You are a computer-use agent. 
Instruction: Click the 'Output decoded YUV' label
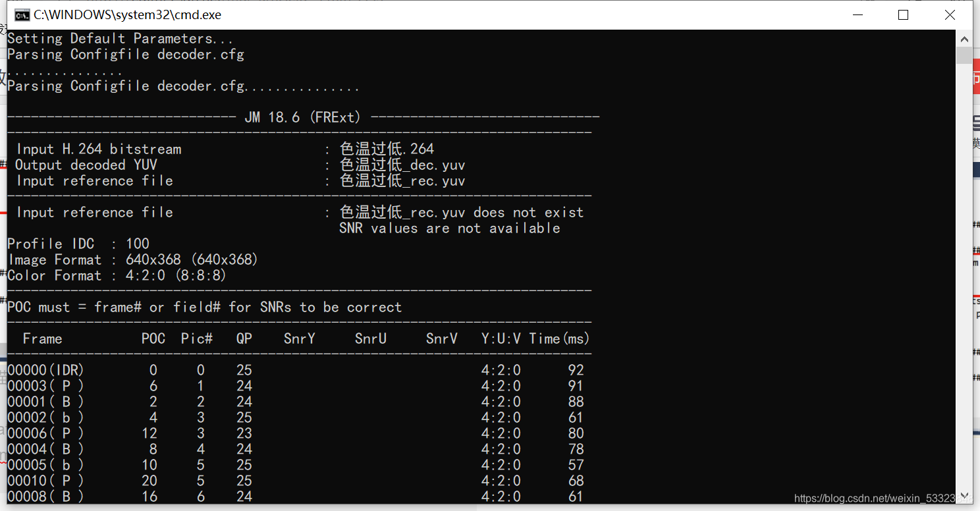pos(86,165)
